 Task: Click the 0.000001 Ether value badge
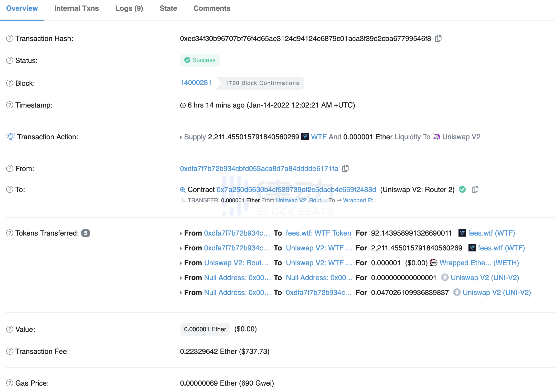coord(205,329)
